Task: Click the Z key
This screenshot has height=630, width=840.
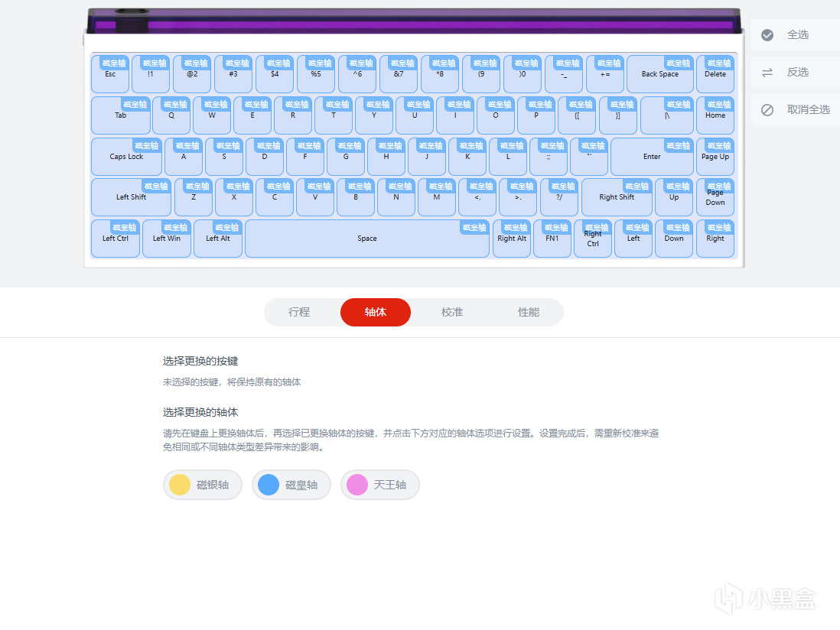Action: click(194, 197)
